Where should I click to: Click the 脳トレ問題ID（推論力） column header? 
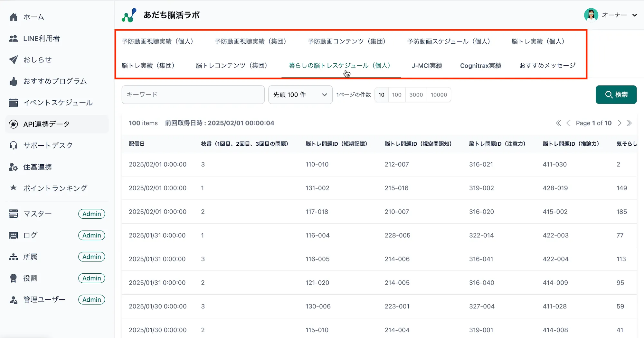click(x=571, y=144)
